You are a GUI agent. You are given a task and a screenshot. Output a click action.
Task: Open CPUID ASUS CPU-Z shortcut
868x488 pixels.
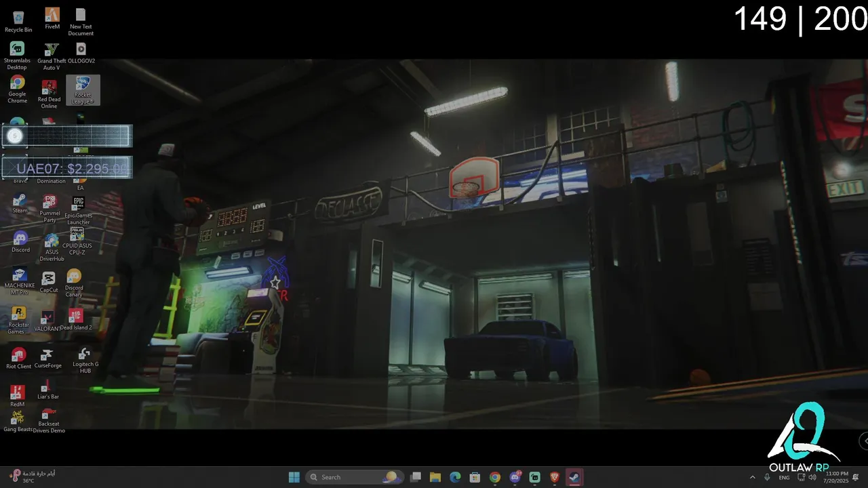point(77,241)
